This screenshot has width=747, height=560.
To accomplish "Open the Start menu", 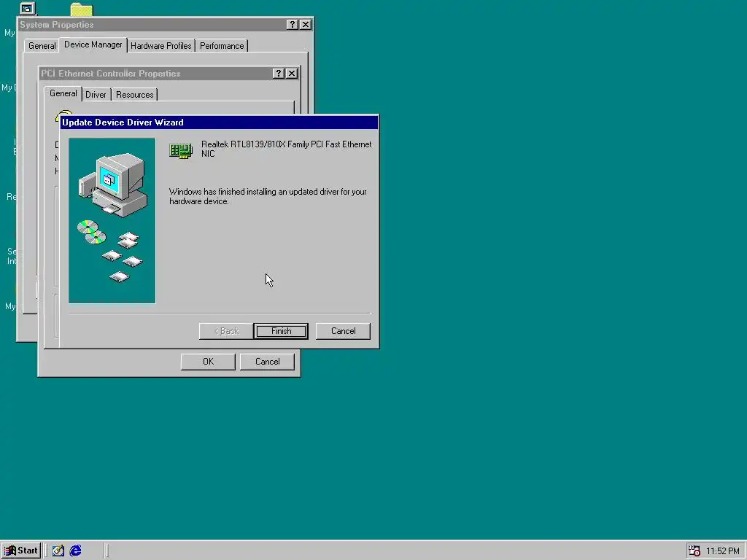I will [x=21, y=551].
